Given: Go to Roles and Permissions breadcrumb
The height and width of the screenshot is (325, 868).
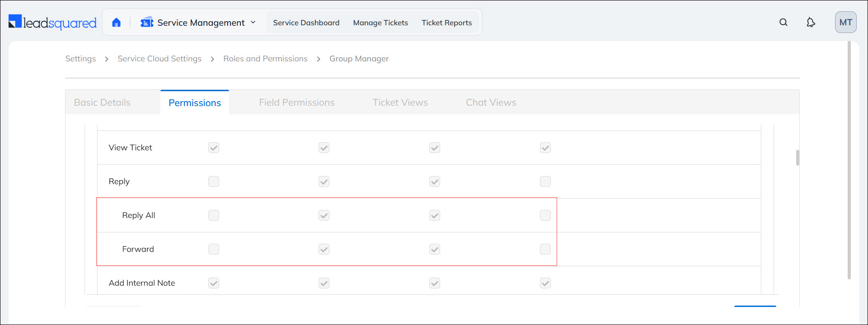Looking at the screenshot, I should pyautogui.click(x=265, y=59).
